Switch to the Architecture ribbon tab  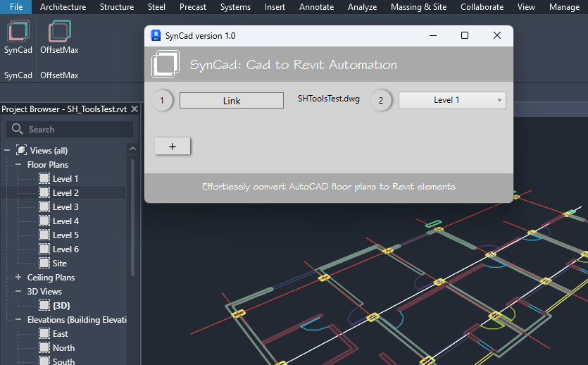click(x=63, y=7)
